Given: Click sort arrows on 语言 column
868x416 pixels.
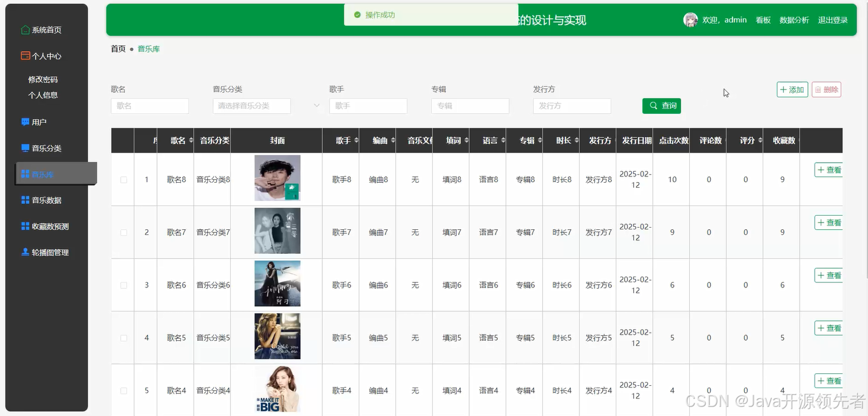Looking at the screenshot, I should (502, 141).
